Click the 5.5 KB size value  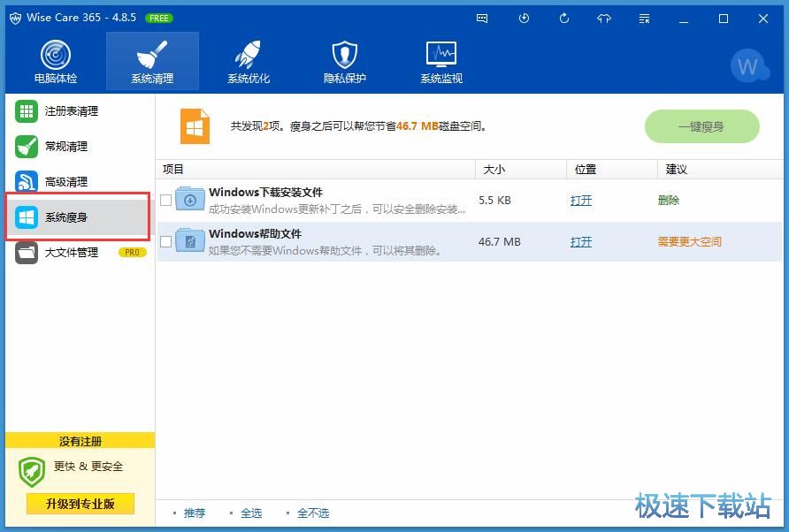(494, 200)
